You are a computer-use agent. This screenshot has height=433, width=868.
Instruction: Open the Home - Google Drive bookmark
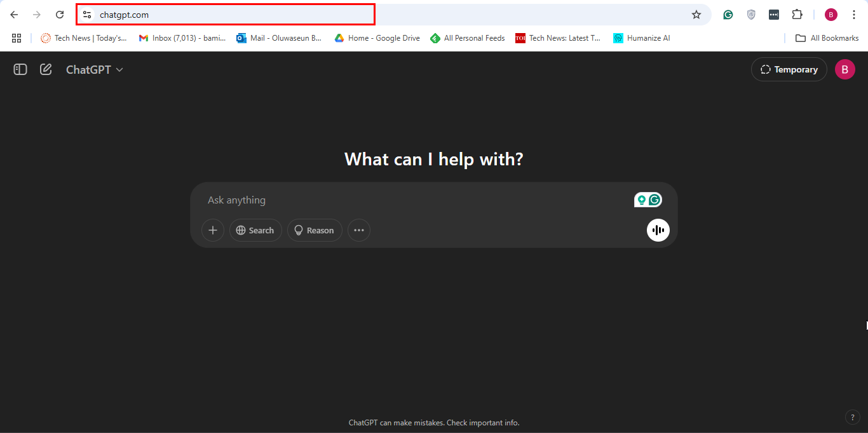point(377,38)
